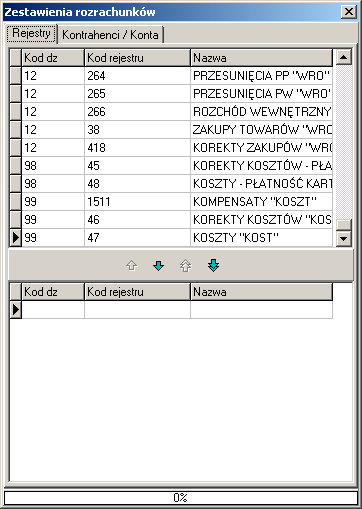Click registry code 1511 cell

click(137, 202)
